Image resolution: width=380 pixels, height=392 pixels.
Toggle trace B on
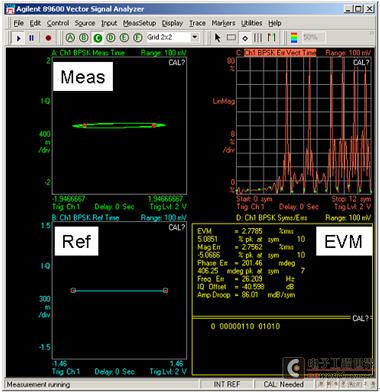point(83,38)
